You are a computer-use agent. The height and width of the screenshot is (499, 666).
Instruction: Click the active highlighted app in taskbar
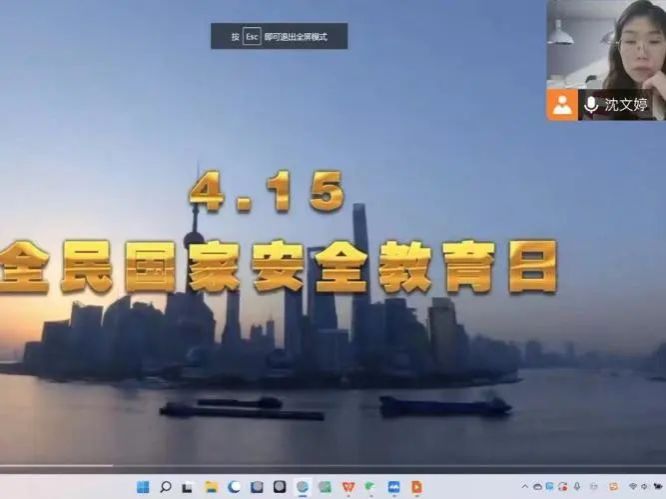303,487
